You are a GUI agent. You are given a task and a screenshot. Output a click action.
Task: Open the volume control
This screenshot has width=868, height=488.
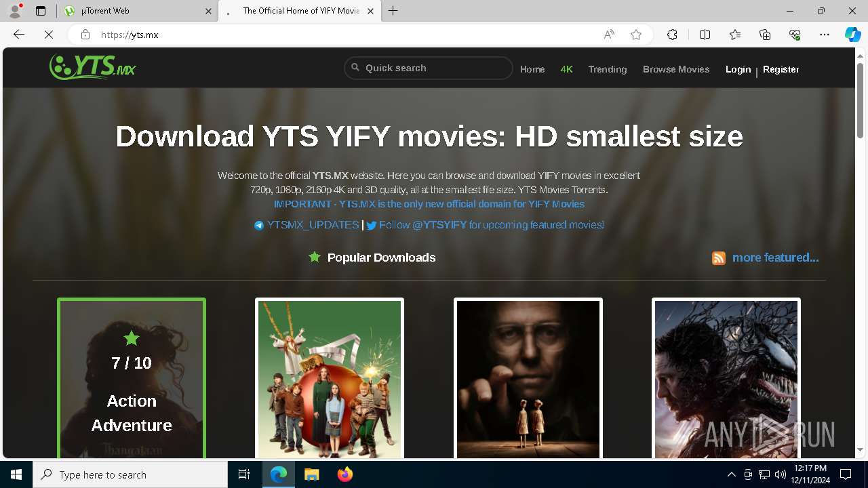coord(780,474)
